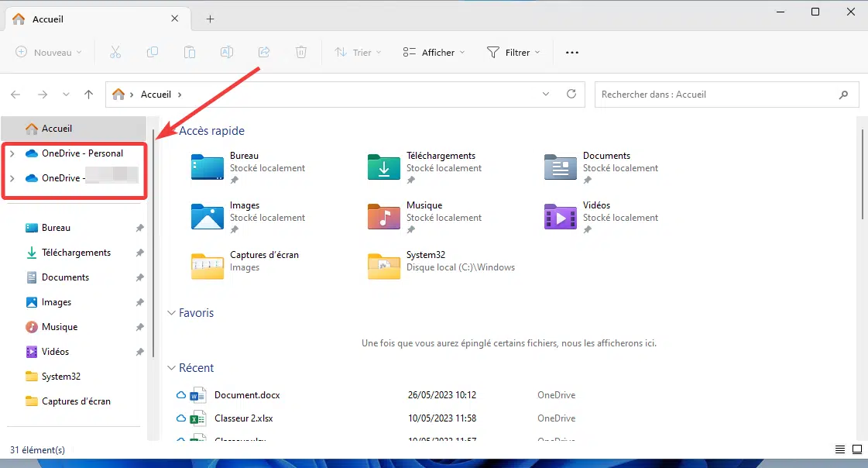Click the Cut scissors icon in toolbar
The height and width of the screenshot is (468, 868).
click(x=115, y=52)
